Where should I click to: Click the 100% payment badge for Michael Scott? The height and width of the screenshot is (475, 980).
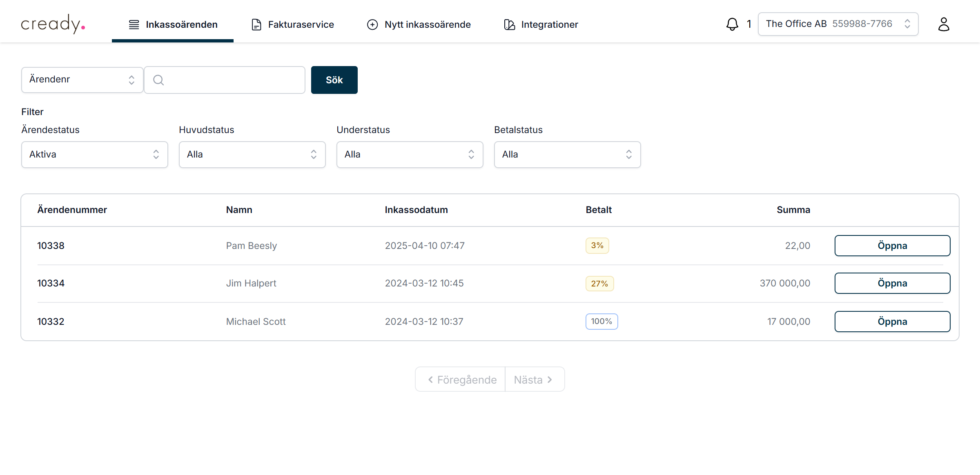tap(601, 321)
